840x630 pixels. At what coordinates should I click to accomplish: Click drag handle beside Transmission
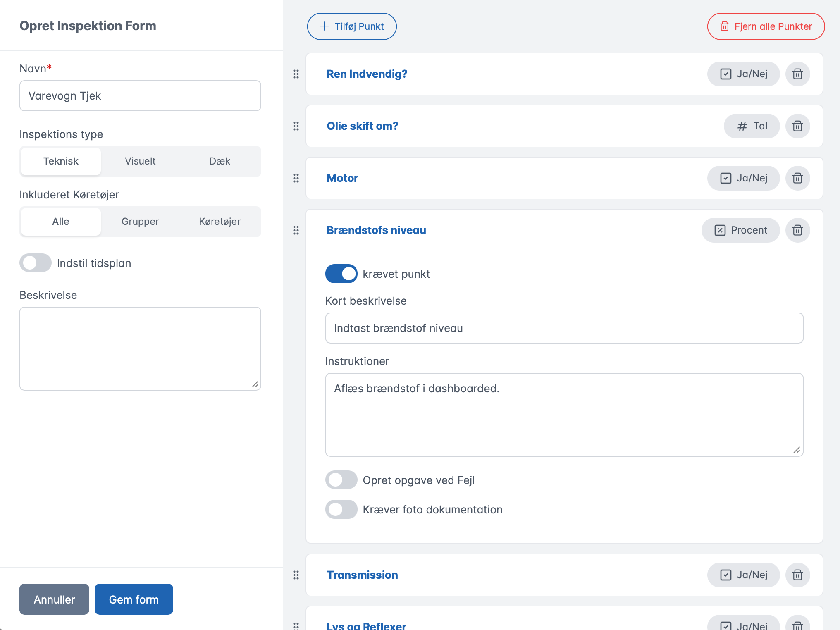point(296,575)
